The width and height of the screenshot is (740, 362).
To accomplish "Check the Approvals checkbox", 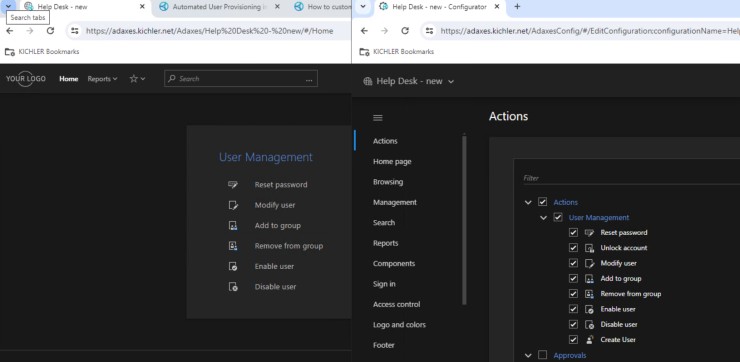I will (542, 355).
